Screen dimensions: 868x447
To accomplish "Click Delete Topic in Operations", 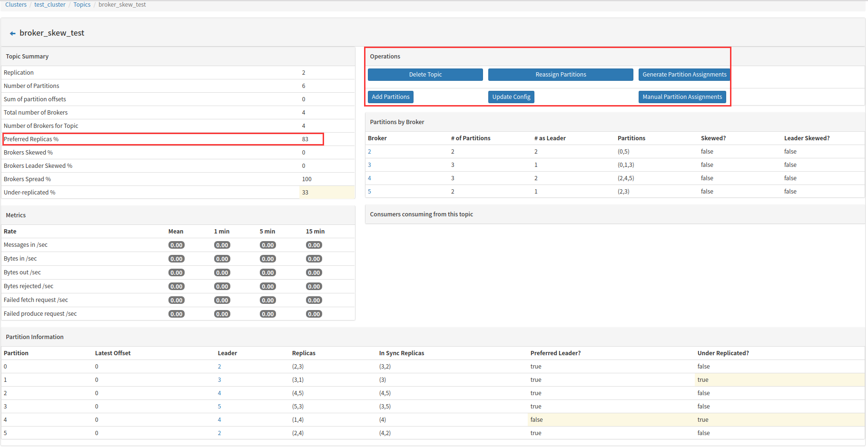I will [425, 74].
